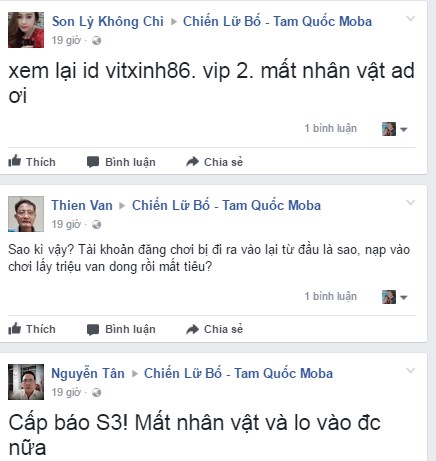
Task: Open the comment-as avatar selector on the vitxinh86 post
Action: pos(395,129)
